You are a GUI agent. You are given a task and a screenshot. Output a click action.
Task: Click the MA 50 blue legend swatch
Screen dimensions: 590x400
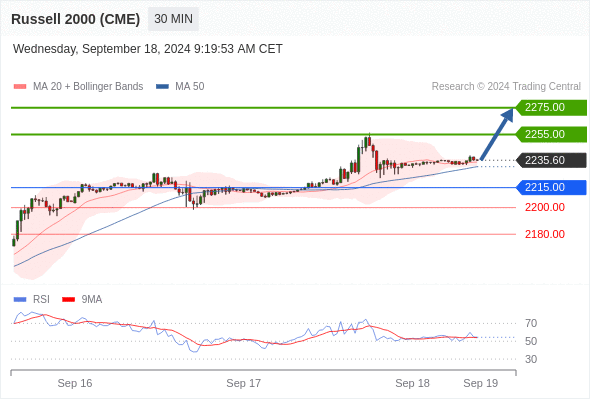162,87
